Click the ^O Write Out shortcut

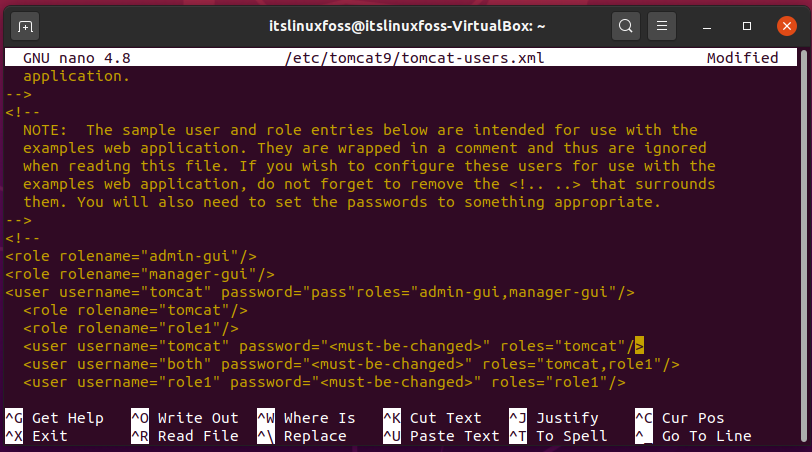coord(185,418)
